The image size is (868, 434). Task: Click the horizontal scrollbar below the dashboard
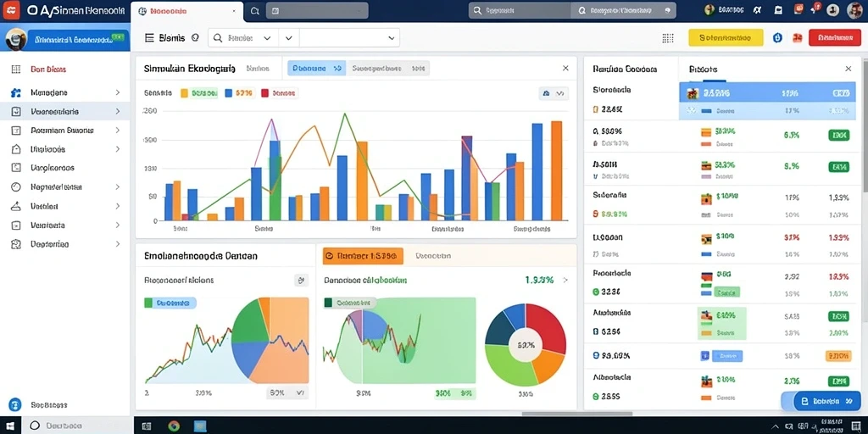click(577, 414)
